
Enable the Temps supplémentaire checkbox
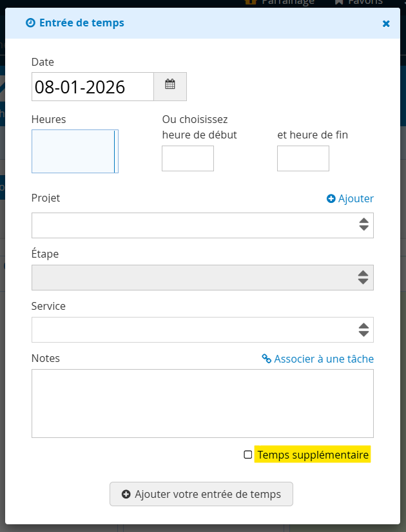pos(249,454)
